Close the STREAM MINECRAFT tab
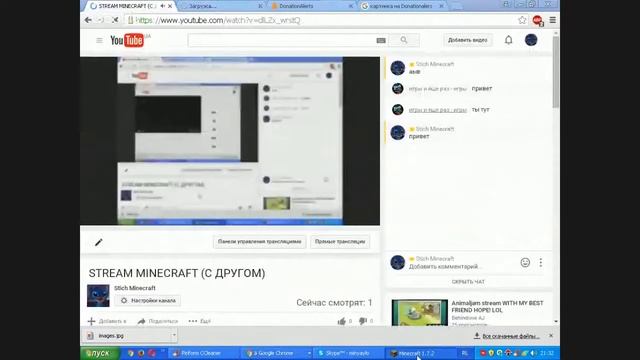The height and width of the screenshot is (360, 640). coord(170,6)
